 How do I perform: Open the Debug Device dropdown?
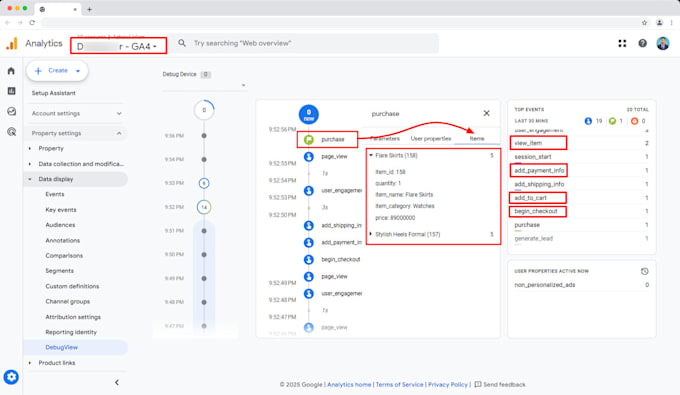[x=204, y=85]
